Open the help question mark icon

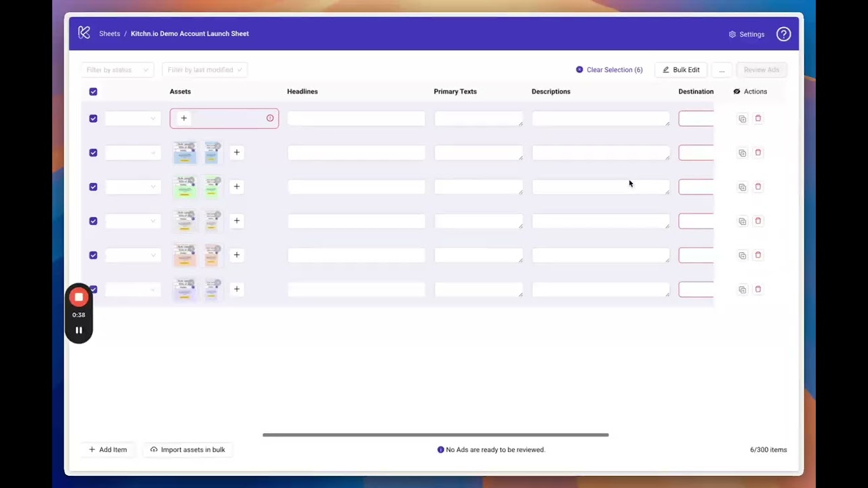click(783, 34)
